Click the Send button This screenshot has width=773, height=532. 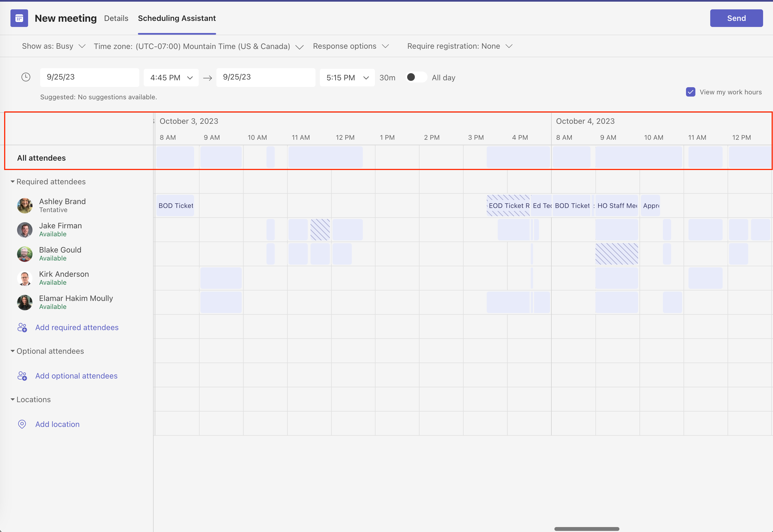pos(736,18)
